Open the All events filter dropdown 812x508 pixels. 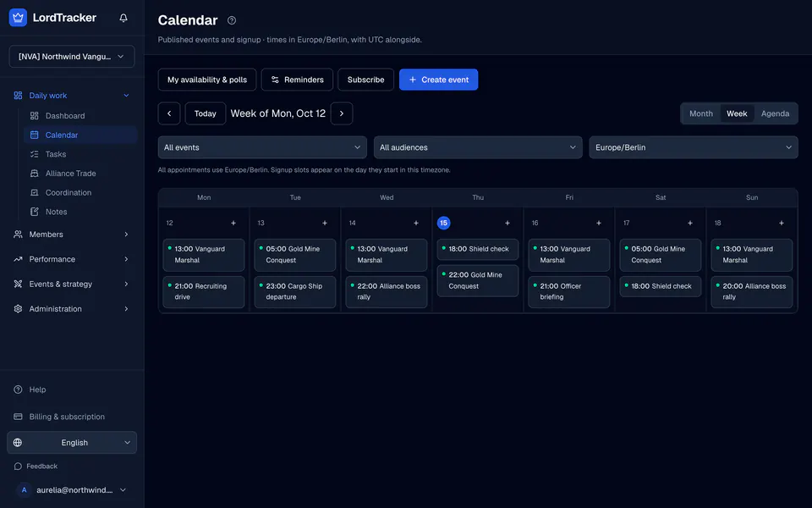[x=262, y=147]
